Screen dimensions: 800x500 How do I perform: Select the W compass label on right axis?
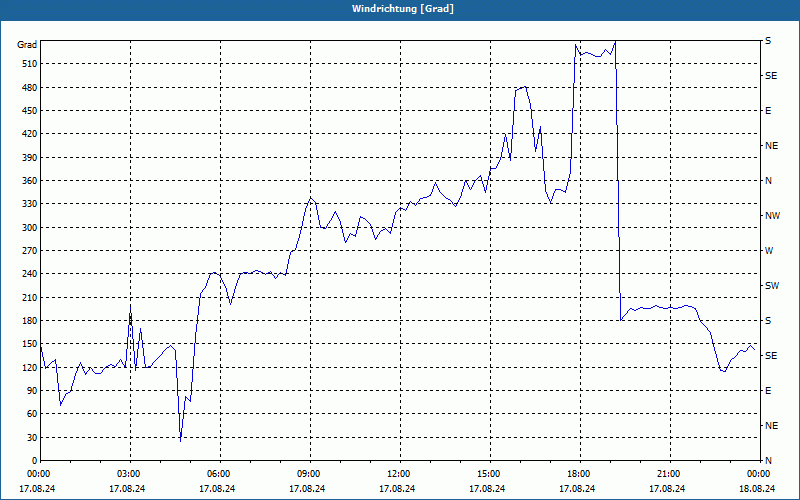[x=769, y=251]
